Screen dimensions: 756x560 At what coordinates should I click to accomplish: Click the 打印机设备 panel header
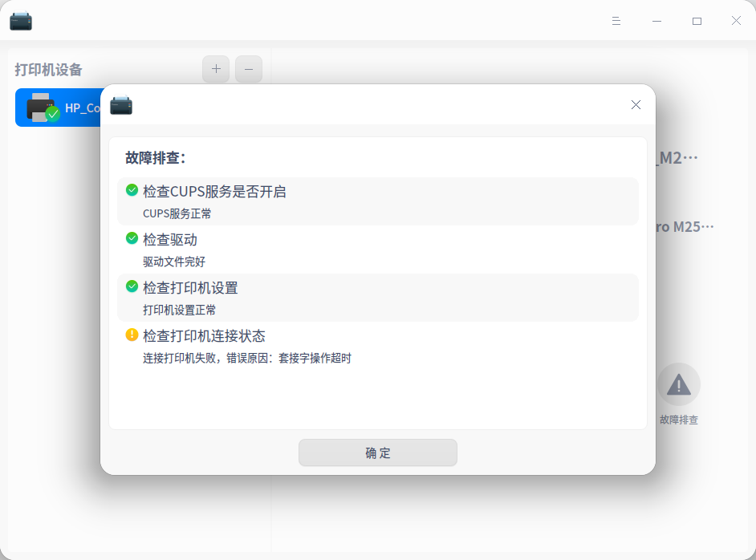tap(48, 70)
